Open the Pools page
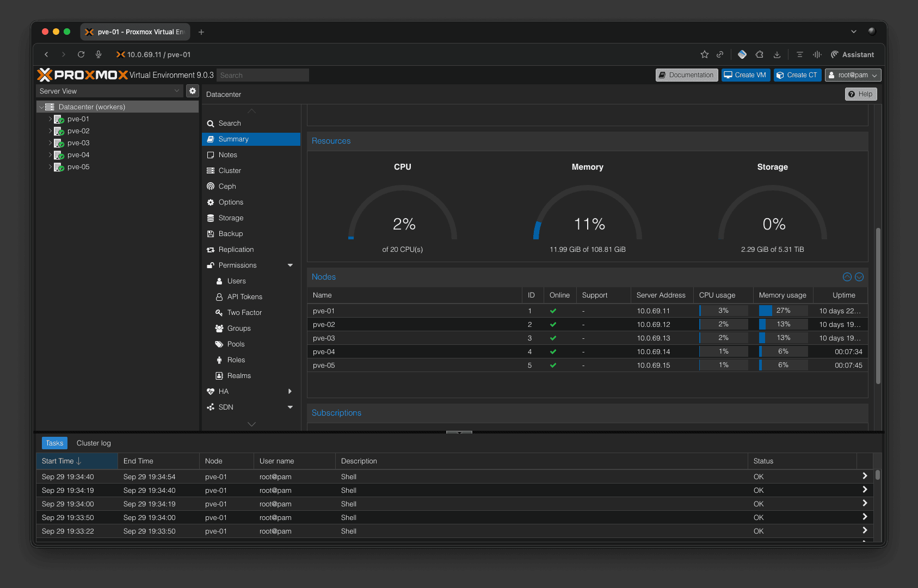The height and width of the screenshot is (588, 918). tap(251, 344)
